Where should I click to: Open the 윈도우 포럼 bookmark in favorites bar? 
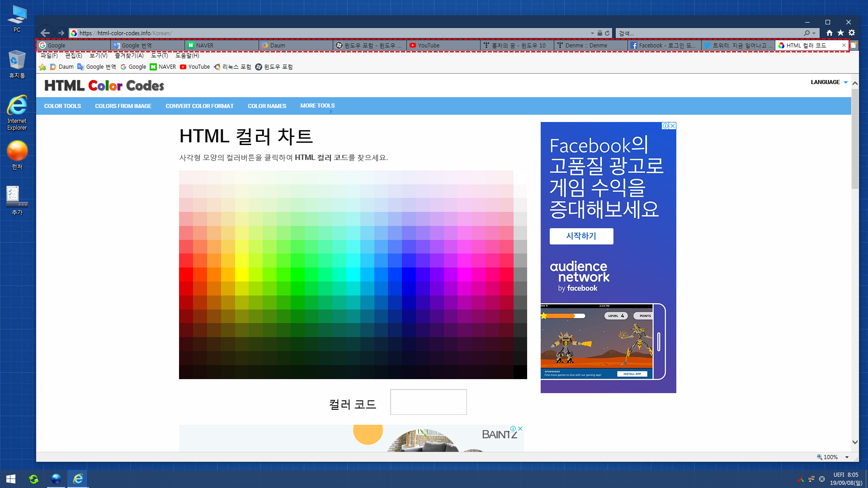click(274, 67)
